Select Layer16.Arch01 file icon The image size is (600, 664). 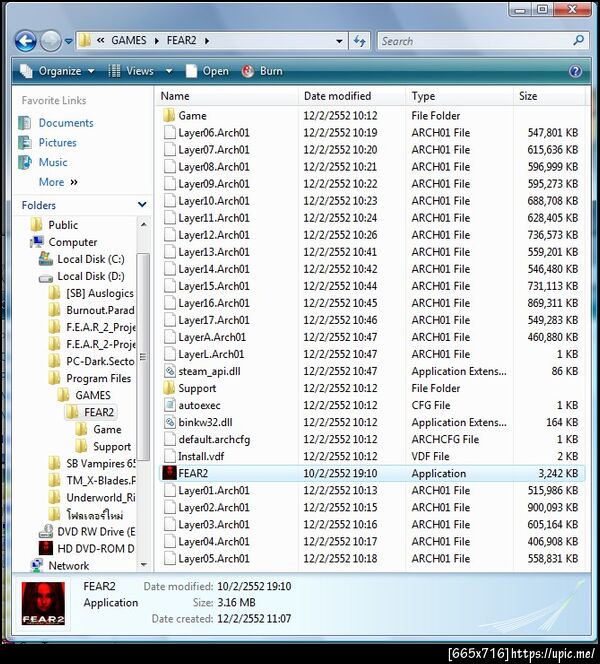(169, 303)
